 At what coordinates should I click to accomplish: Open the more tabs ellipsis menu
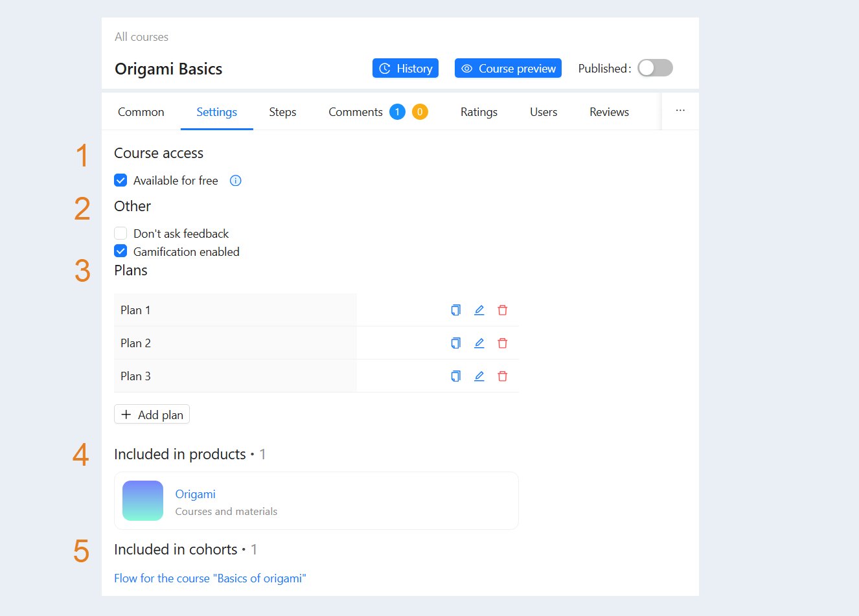680,111
